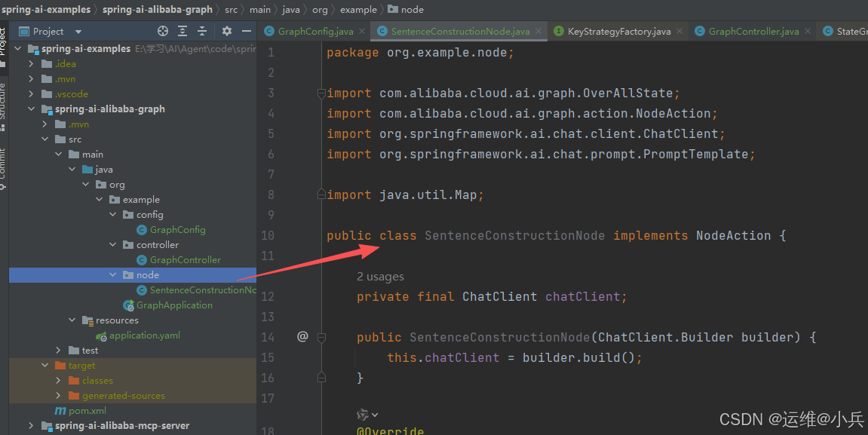Fold constructor at line 14
Viewport: 868px width, 435px height.
[x=321, y=337]
